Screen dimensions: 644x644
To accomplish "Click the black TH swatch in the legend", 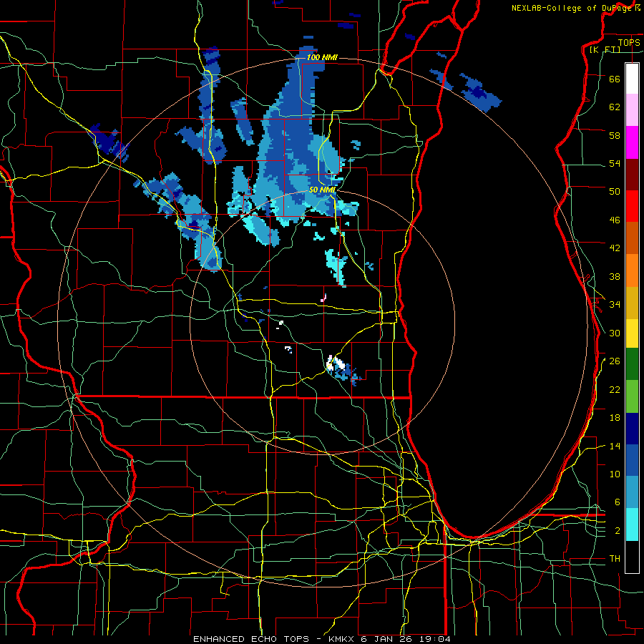I will [x=632, y=557].
